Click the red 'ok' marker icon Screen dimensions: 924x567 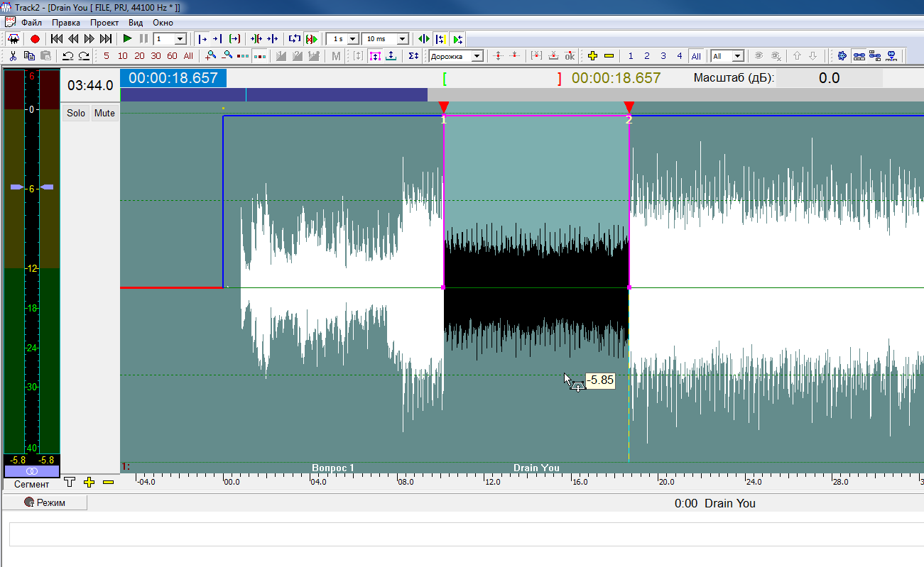tap(569, 56)
